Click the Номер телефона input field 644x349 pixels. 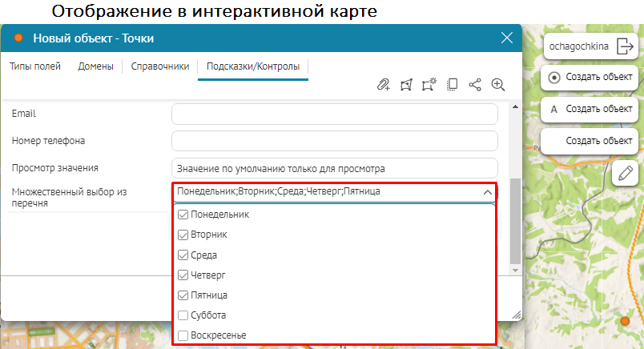pos(334,141)
